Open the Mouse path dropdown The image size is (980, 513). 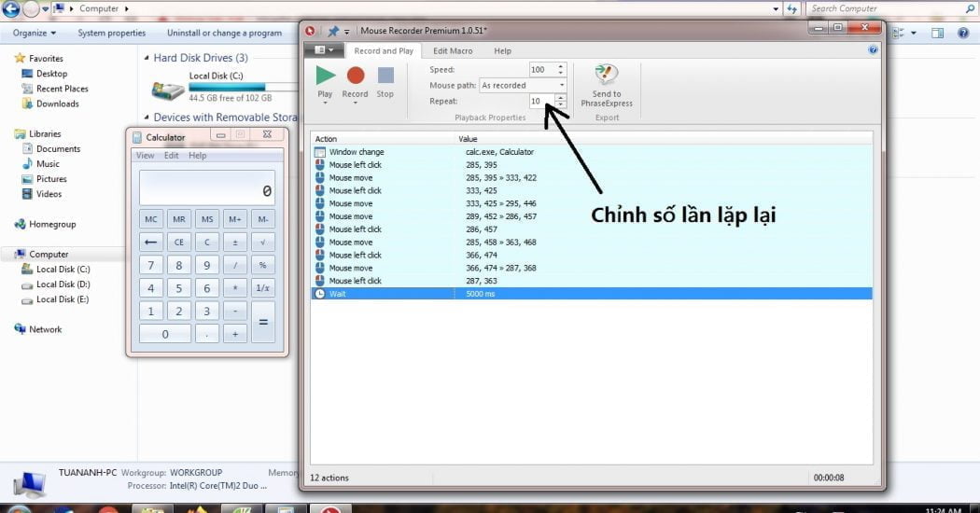[x=523, y=85]
